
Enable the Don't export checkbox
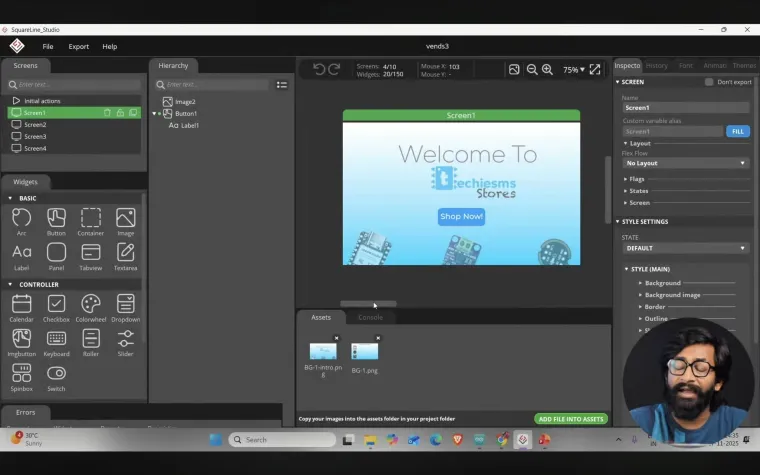709,82
